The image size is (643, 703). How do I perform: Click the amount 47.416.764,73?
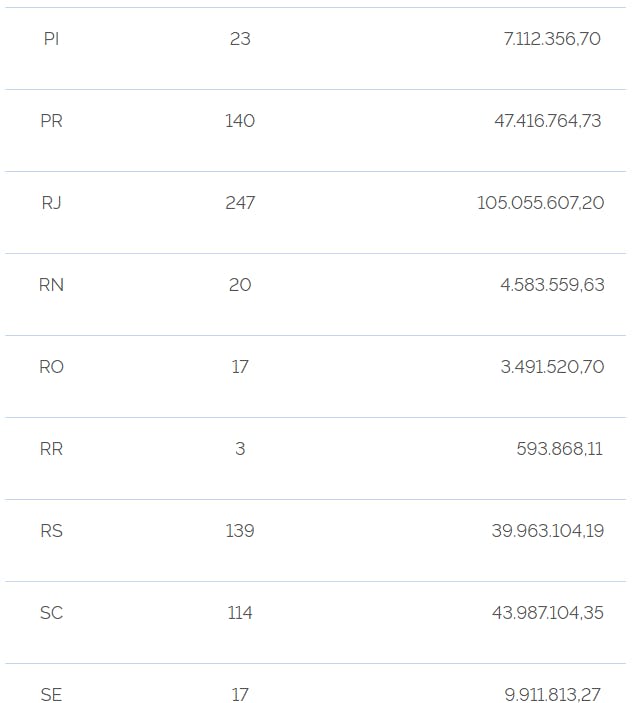(x=548, y=121)
